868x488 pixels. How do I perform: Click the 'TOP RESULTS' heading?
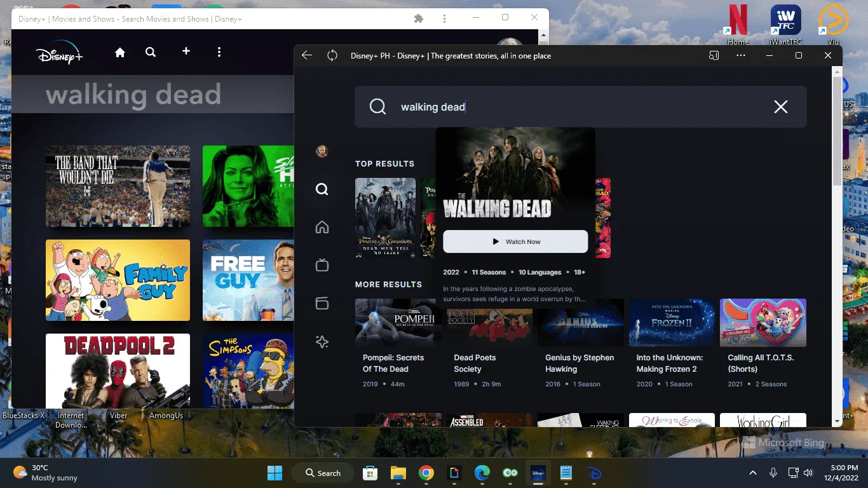[x=384, y=164]
